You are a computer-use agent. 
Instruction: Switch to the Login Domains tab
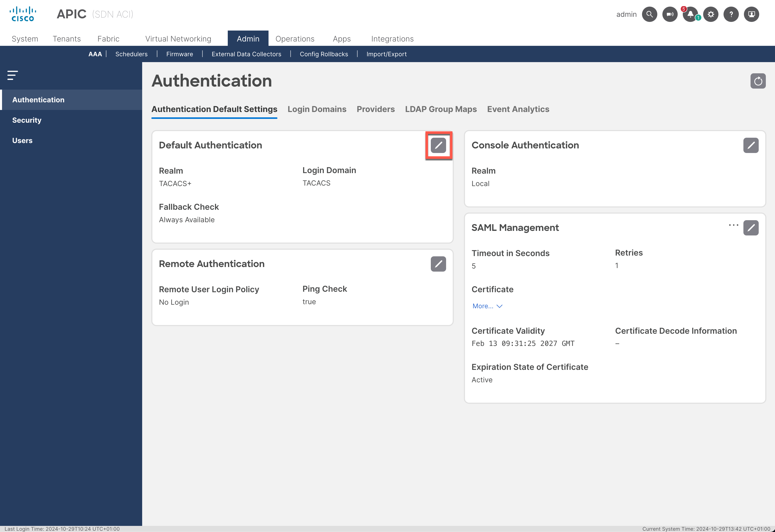point(317,109)
